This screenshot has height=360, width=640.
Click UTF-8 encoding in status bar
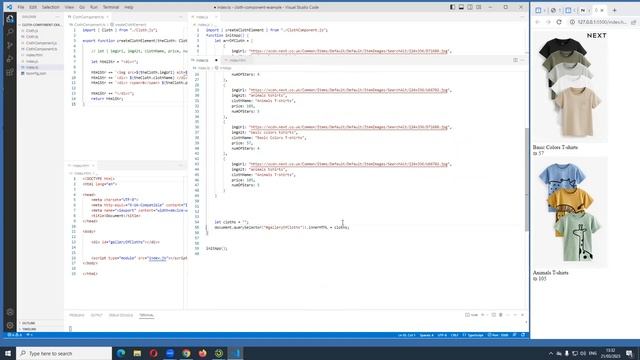point(442,336)
